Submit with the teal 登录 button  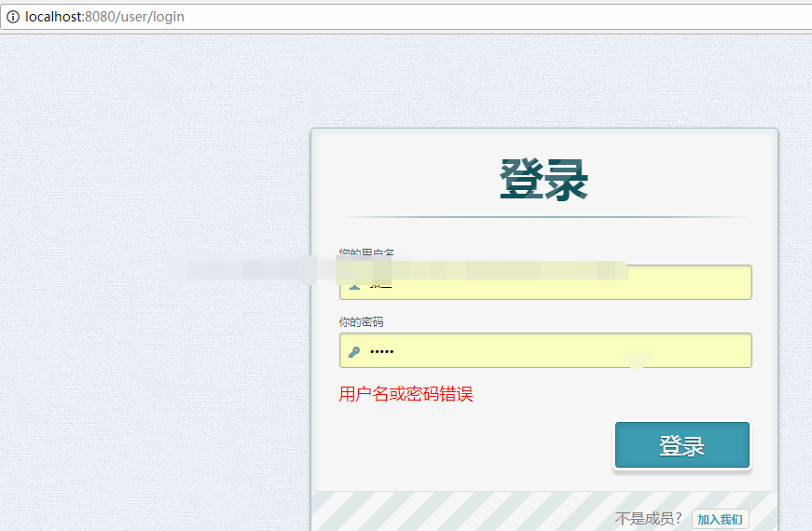[682, 445]
